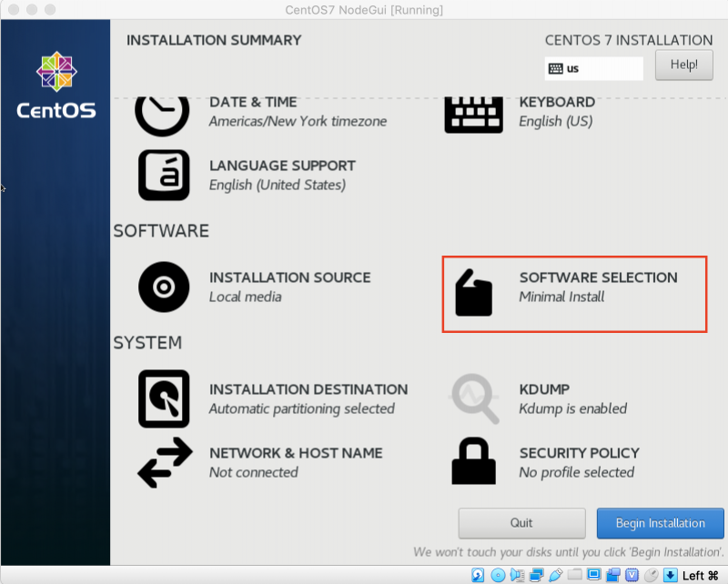
Task: Click the Begin Installation button
Action: pos(660,523)
